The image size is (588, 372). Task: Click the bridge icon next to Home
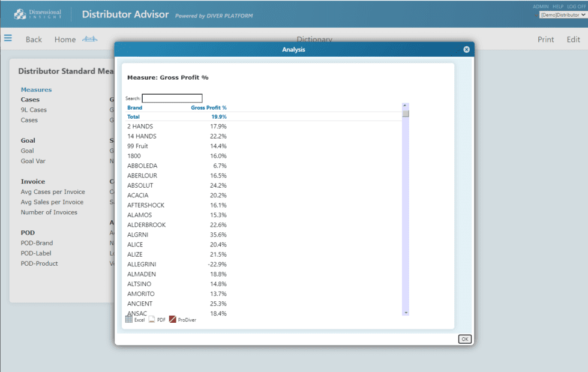click(x=89, y=38)
